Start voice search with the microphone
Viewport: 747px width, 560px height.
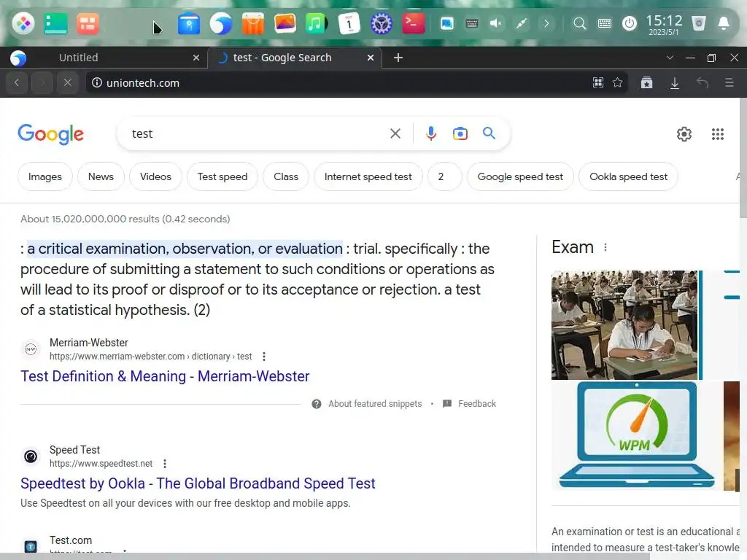coord(430,134)
